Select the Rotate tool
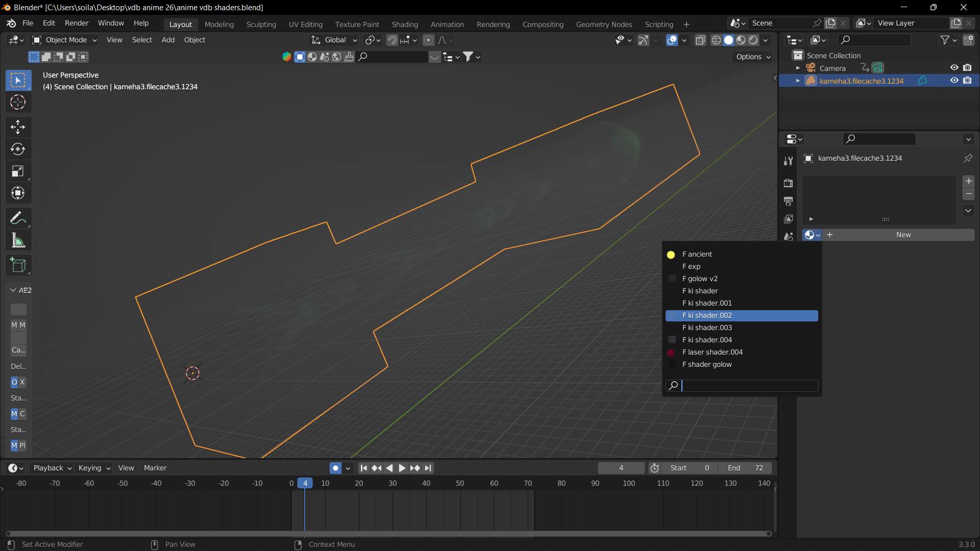 (x=18, y=149)
